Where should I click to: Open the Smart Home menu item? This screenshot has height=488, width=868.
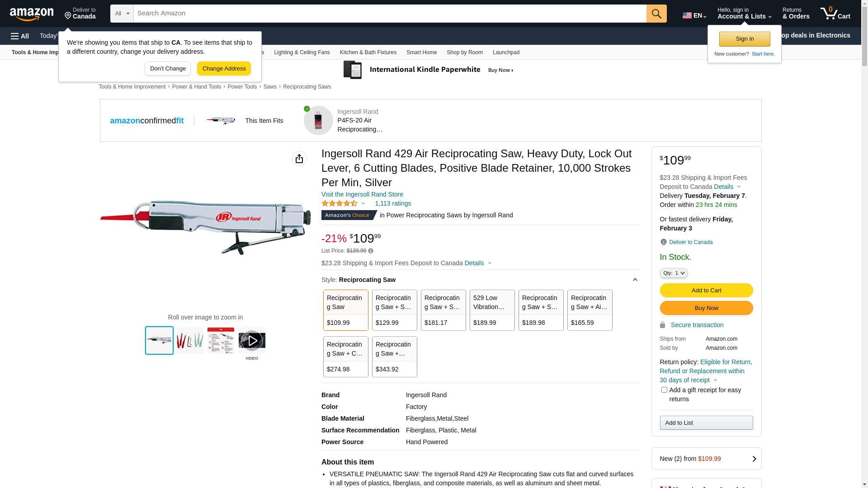pyautogui.click(x=421, y=52)
